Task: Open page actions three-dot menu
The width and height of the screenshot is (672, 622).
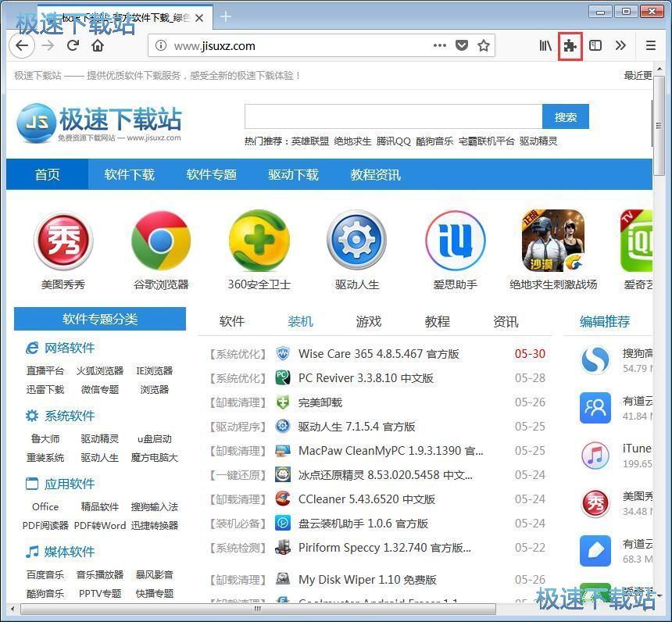Action: click(439, 45)
